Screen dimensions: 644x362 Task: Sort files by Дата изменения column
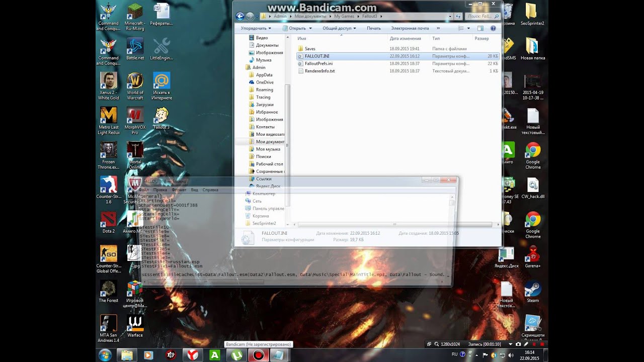click(x=405, y=39)
